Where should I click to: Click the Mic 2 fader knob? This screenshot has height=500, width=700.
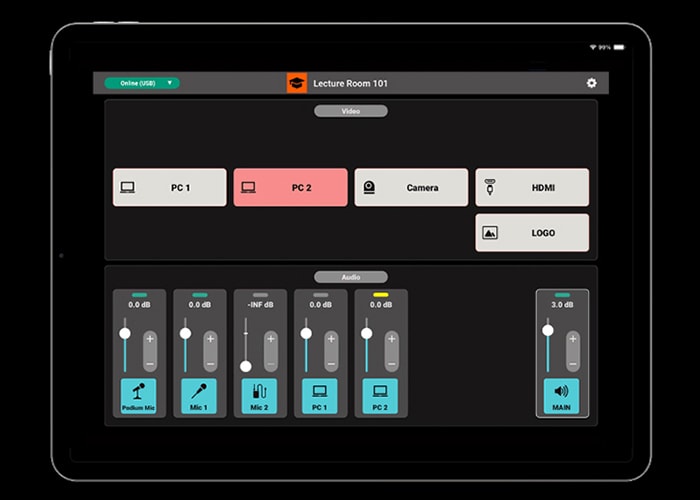coord(246,366)
